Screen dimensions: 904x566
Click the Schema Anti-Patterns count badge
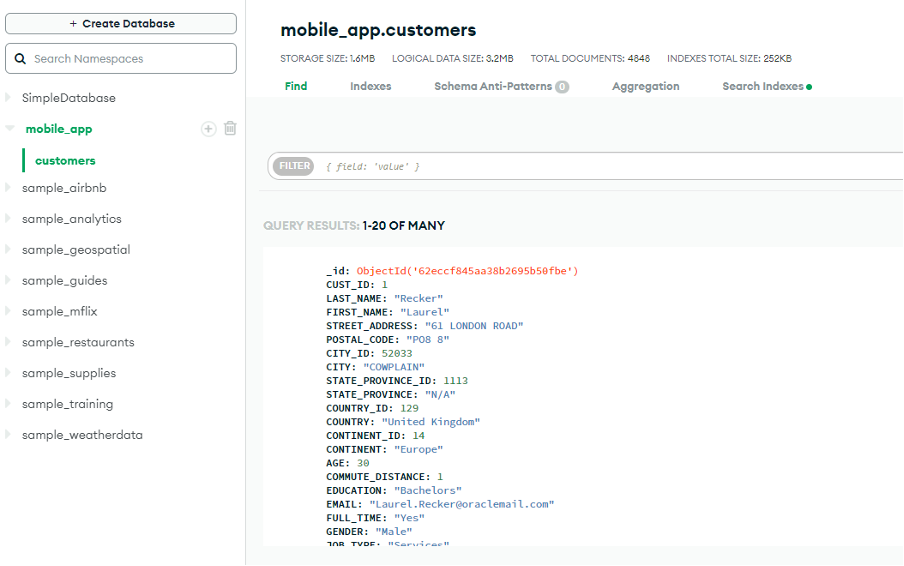click(x=562, y=86)
